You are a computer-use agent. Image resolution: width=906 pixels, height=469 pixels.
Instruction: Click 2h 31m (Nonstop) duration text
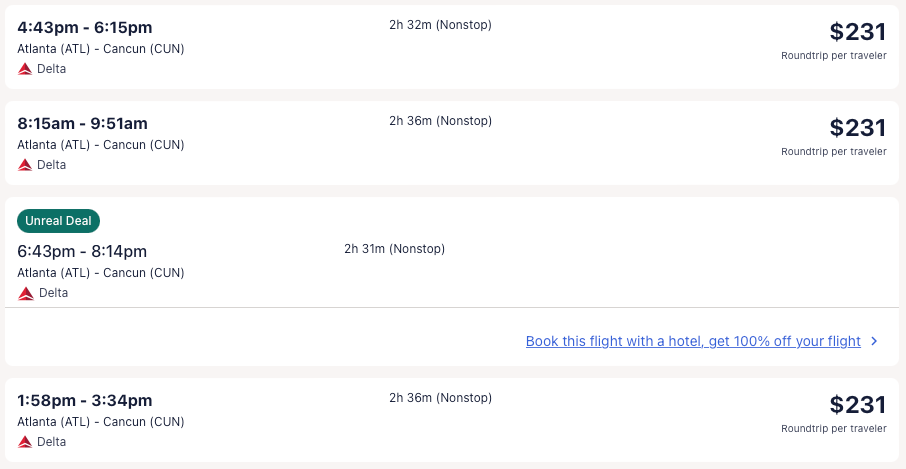394,249
